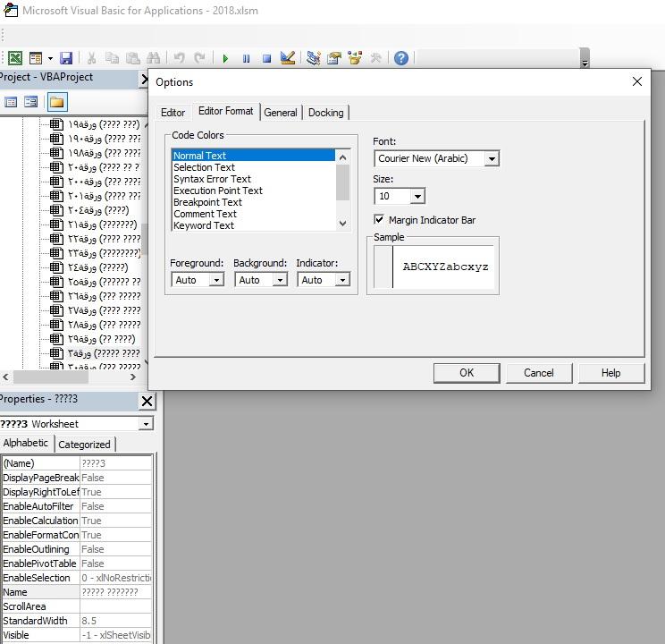The image size is (665, 644).
Task: Close the Properties pane
Action: coord(147,401)
